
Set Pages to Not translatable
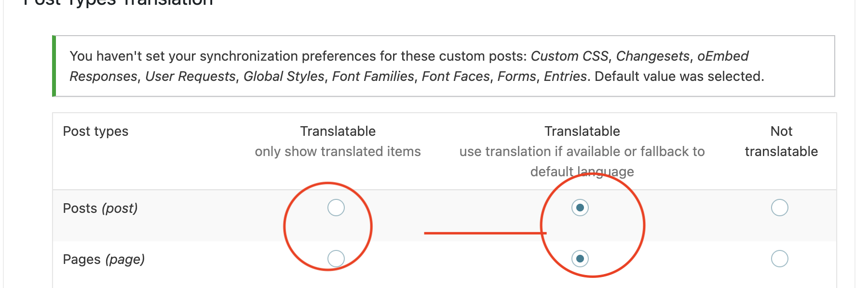779,259
